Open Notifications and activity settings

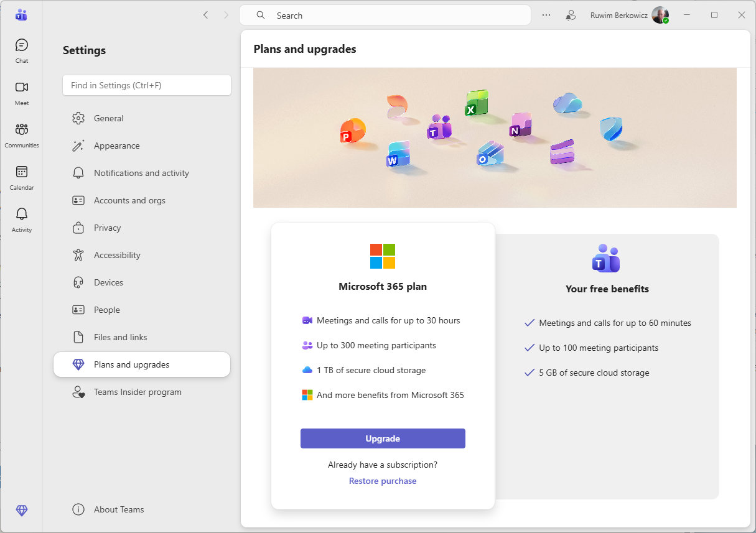[142, 172]
